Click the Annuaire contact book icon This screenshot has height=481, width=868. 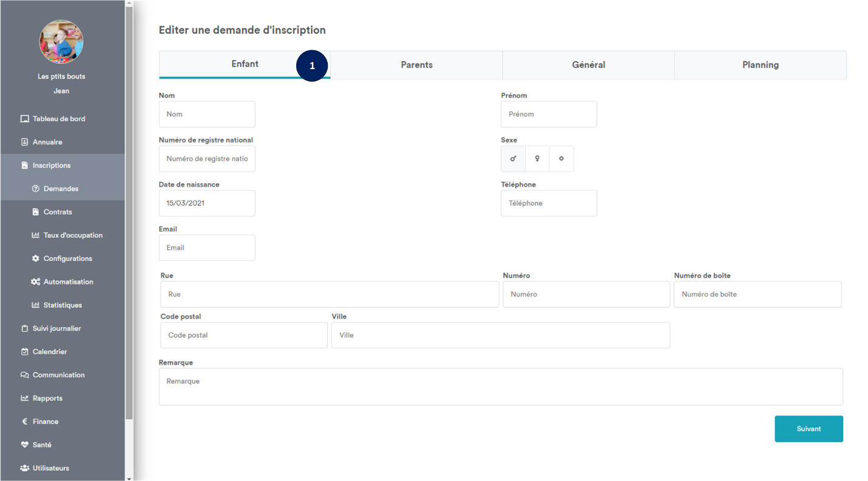point(24,142)
